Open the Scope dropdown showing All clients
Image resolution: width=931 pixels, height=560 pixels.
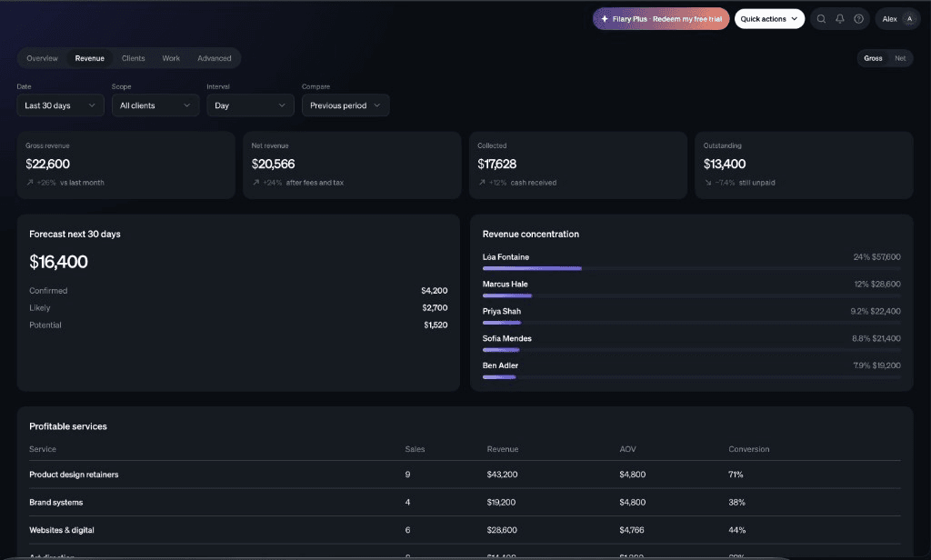pos(155,105)
